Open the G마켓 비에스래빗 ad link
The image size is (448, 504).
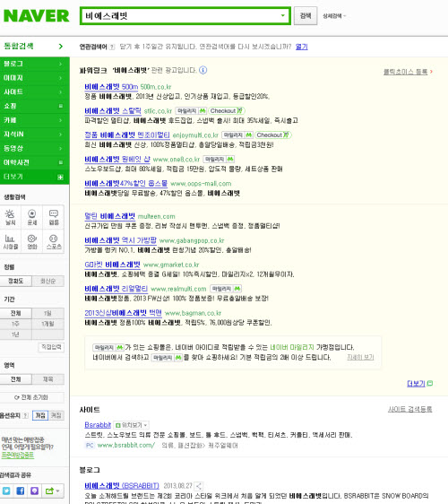pos(112,265)
